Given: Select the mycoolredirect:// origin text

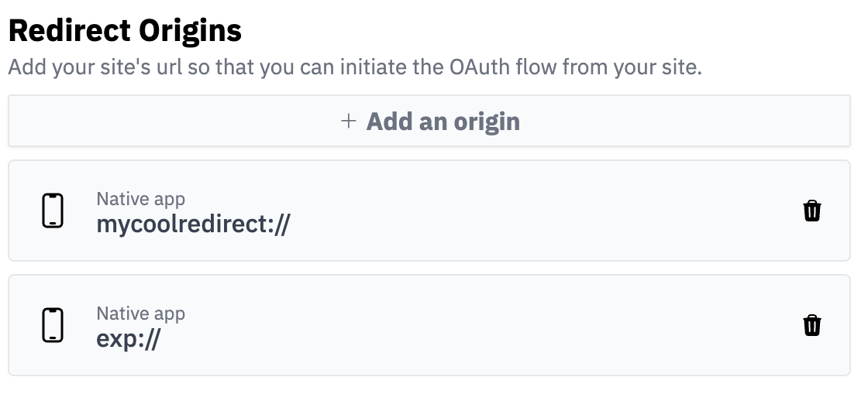Looking at the screenshot, I should click(x=192, y=224).
